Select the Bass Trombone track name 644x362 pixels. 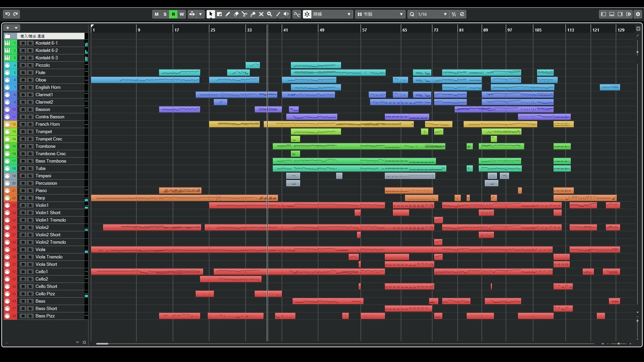click(x=51, y=161)
